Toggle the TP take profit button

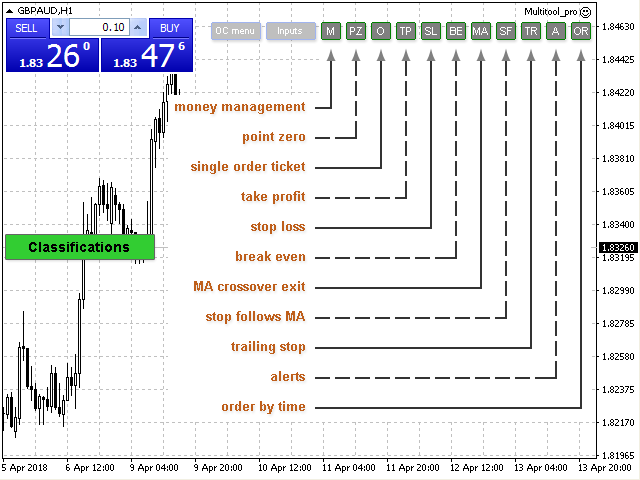[406, 31]
